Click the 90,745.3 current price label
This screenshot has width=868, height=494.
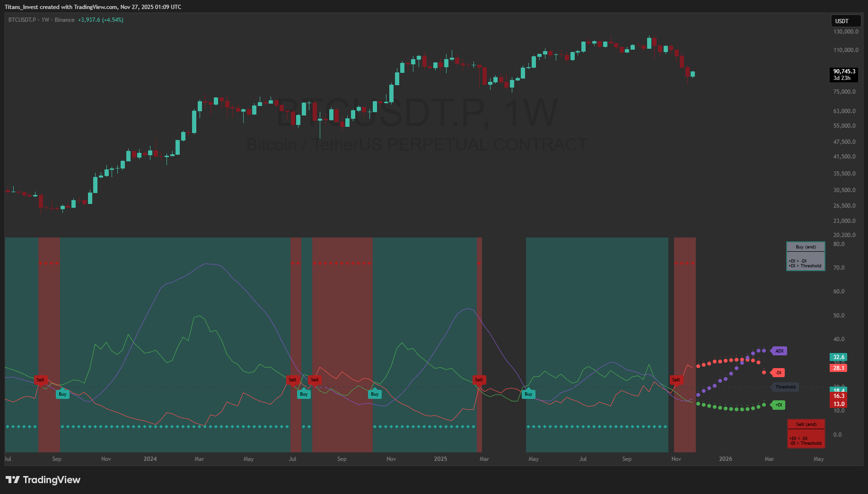tap(844, 71)
